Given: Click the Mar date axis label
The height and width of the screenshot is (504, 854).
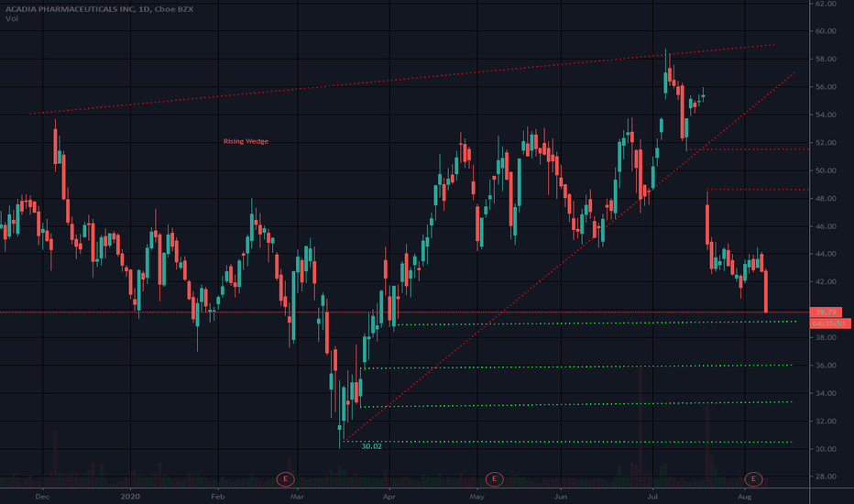Looking at the screenshot, I should point(298,497).
